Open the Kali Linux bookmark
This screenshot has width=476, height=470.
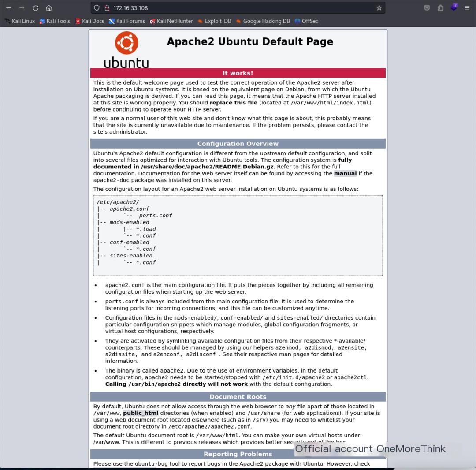tap(20, 21)
